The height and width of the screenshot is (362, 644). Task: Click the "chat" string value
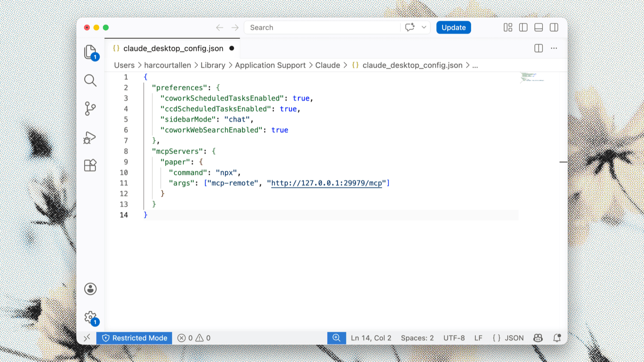point(237,119)
